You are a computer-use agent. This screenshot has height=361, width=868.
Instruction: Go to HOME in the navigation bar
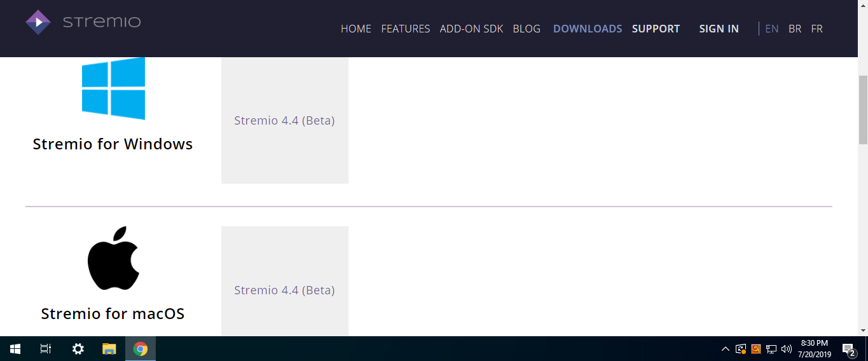[x=356, y=29]
